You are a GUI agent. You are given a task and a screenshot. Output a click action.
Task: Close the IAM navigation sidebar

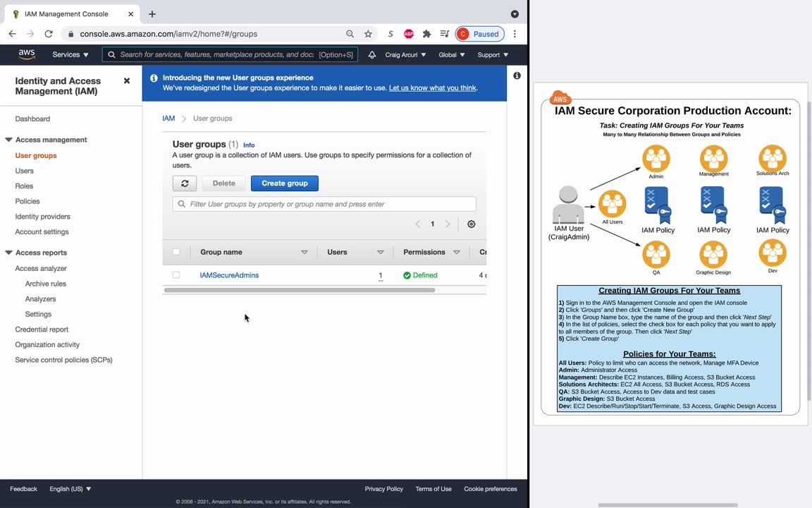126,81
